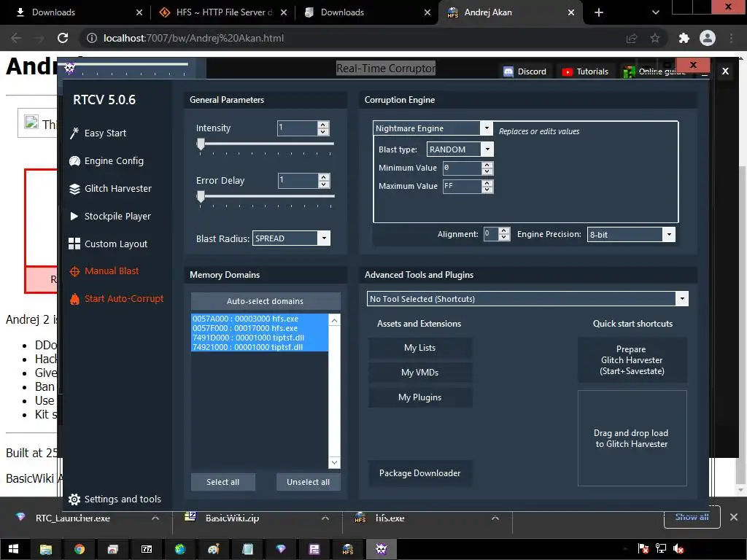The height and width of the screenshot is (560, 747).
Task: Share this page from address bar
Action: coord(632,38)
